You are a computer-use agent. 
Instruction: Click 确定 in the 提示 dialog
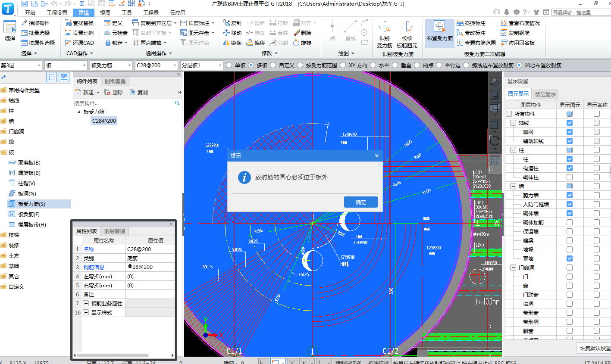tap(361, 202)
